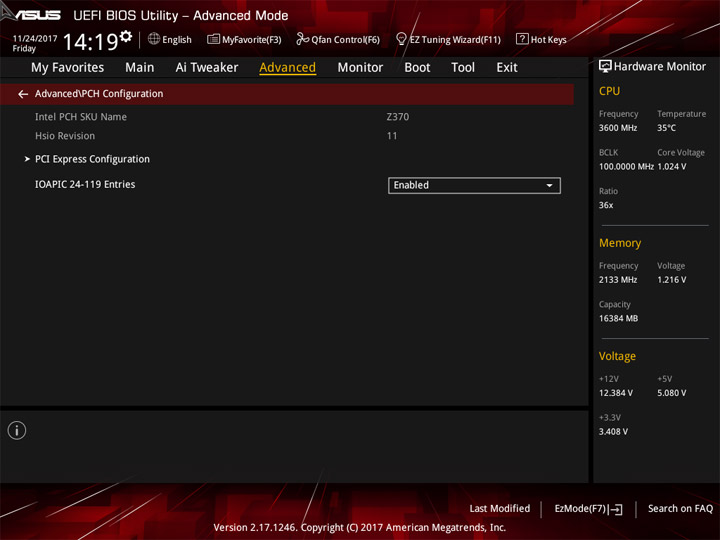Open the IOAPIC 24-119 Entries dropdown
The height and width of the screenshot is (540, 720).
[474, 186]
